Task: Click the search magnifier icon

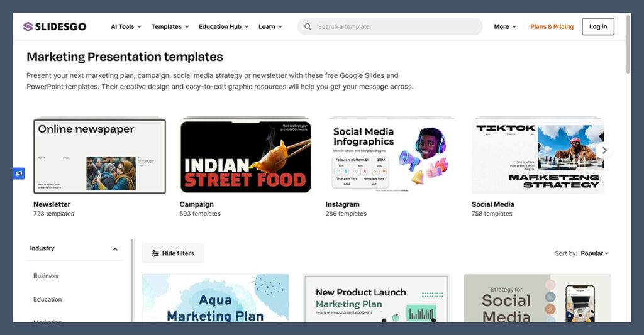Action: click(x=308, y=26)
